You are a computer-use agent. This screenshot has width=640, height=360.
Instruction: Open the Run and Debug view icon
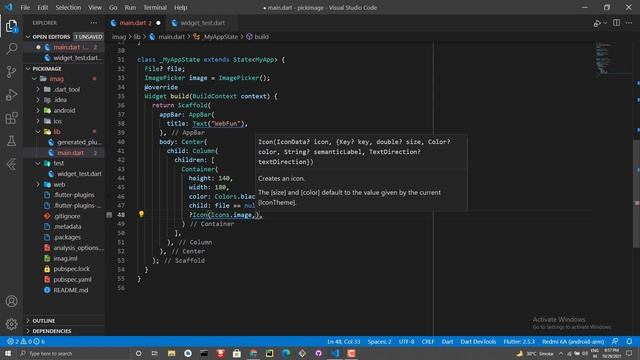coord(11,95)
